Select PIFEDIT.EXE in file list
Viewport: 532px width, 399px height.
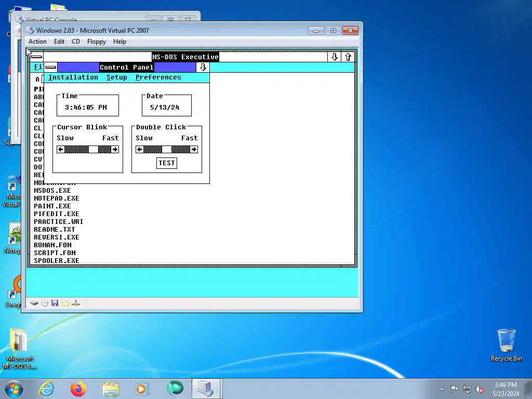point(56,214)
